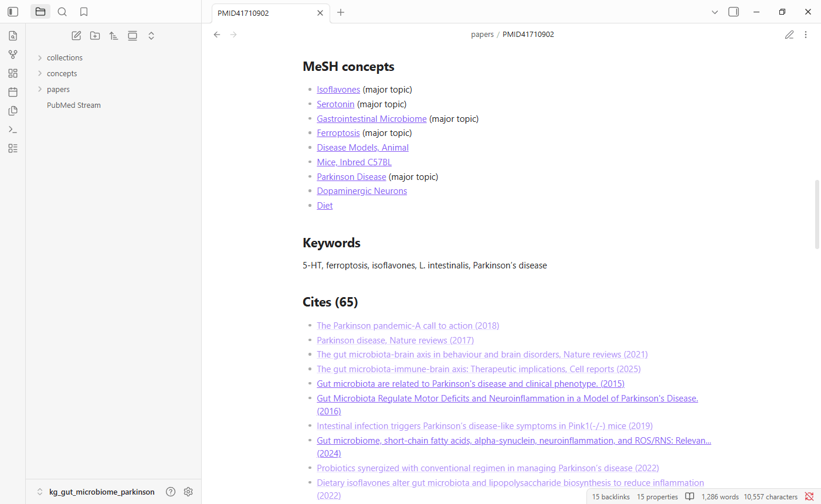
Task: Switch note to editing mode
Action: [x=789, y=35]
